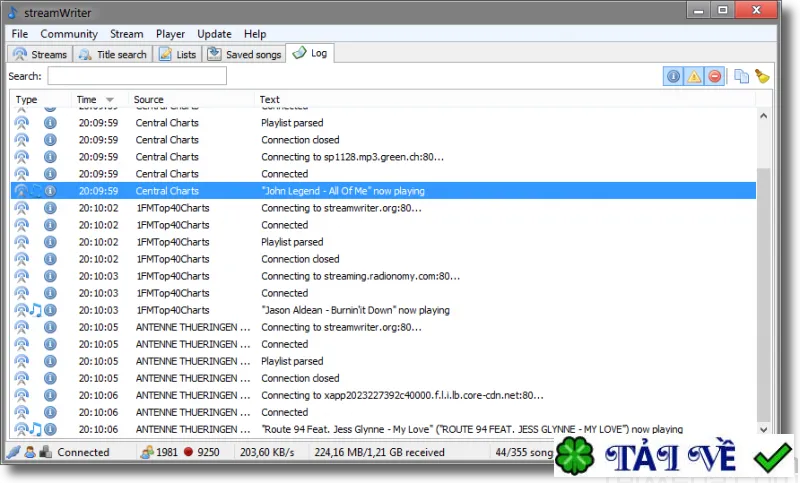Click the clients icon beside 1981

pos(147,452)
